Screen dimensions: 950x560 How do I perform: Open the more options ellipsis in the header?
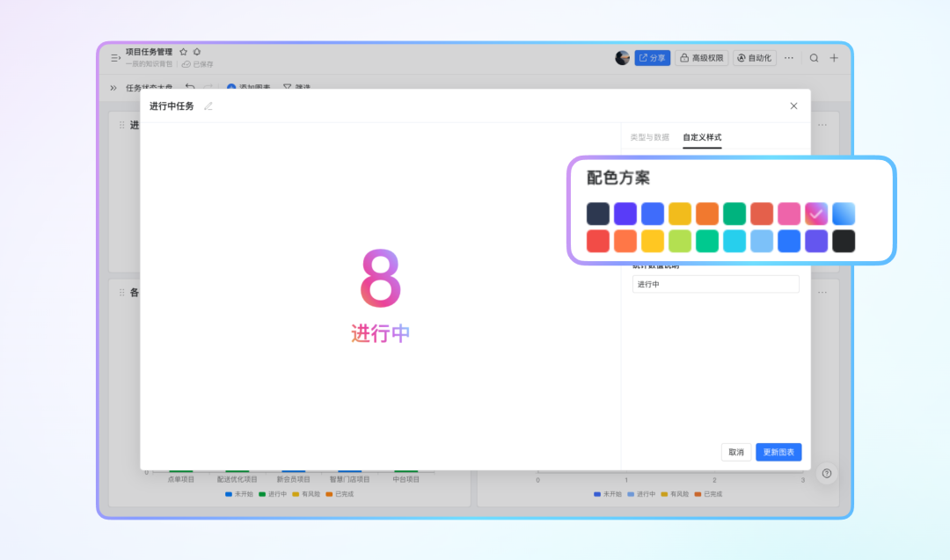(x=789, y=58)
